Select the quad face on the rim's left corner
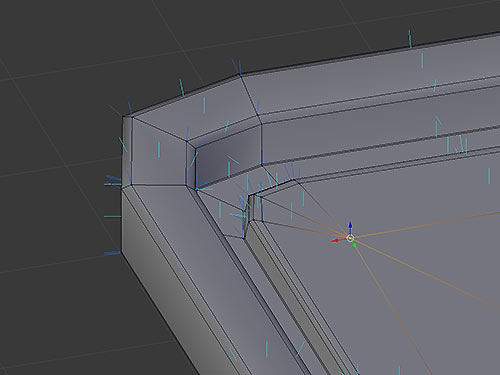This screenshot has height=375, width=500. [158, 153]
